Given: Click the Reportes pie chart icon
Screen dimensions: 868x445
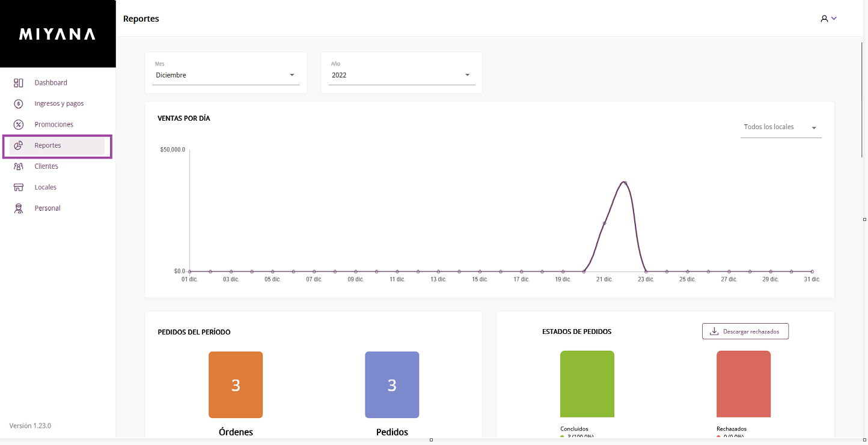Looking at the screenshot, I should click(x=19, y=145).
